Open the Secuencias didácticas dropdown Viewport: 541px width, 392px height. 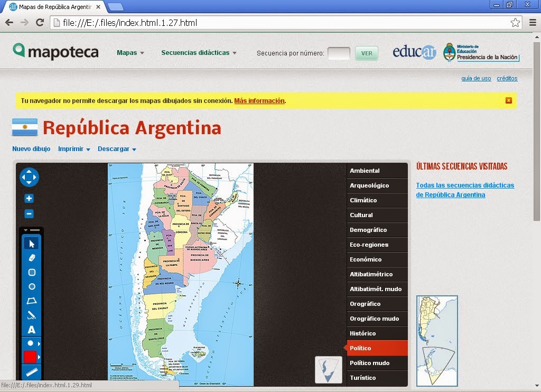point(199,53)
